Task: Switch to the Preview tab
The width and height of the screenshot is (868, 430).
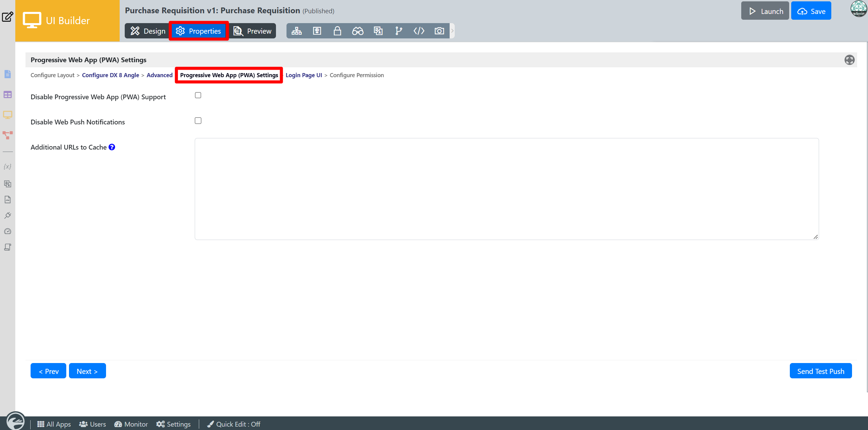Action: (x=253, y=31)
